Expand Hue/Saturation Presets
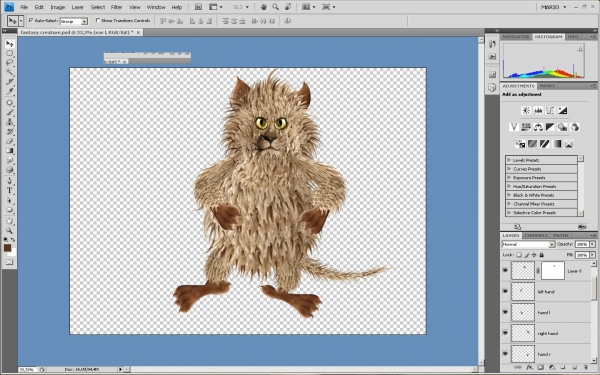This screenshot has height=375, width=600. 509,186
